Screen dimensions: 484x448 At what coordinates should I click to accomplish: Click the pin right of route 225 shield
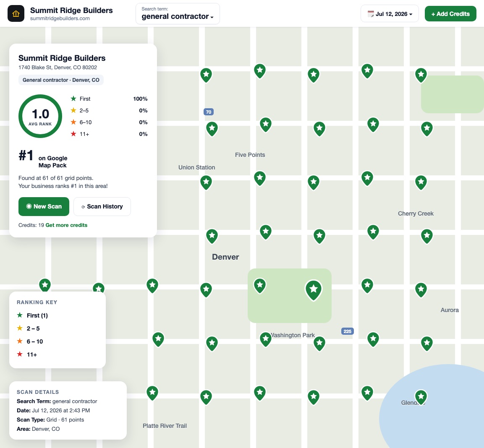[373, 339]
